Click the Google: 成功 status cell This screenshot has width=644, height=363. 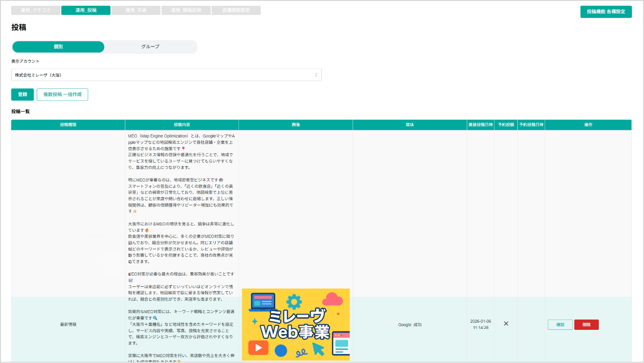coord(409,324)
